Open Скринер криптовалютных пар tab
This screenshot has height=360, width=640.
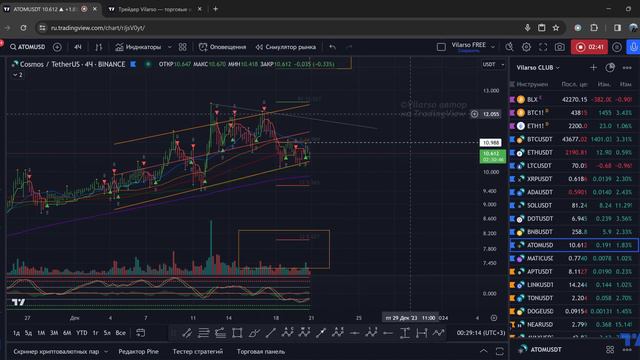[56, 351]
